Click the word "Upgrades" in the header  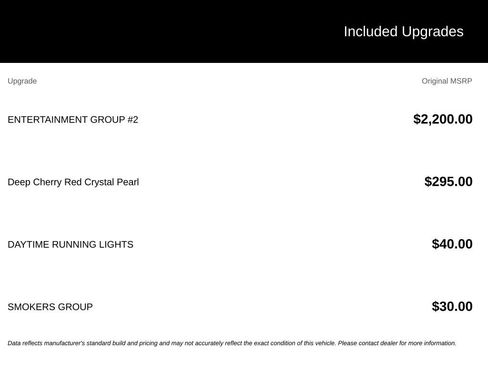[432, 32]
